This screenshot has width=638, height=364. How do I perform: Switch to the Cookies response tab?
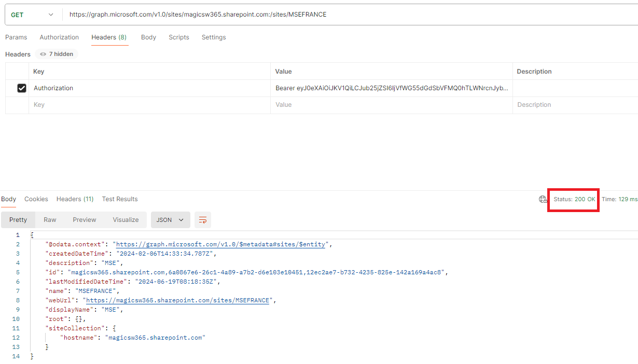tap(36, 199)
